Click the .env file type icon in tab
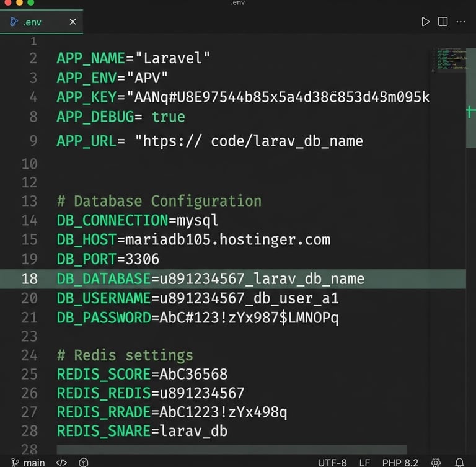476x467 pixels. [x=14, y=22]
